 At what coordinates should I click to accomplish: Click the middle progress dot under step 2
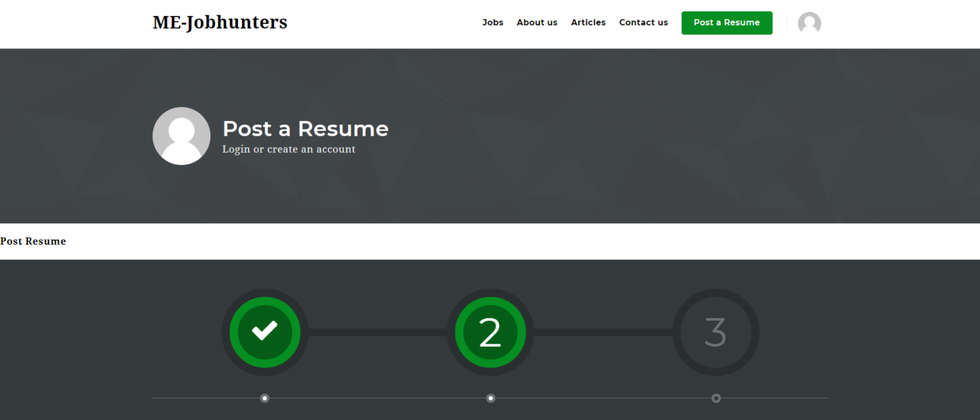pos(491,398)
